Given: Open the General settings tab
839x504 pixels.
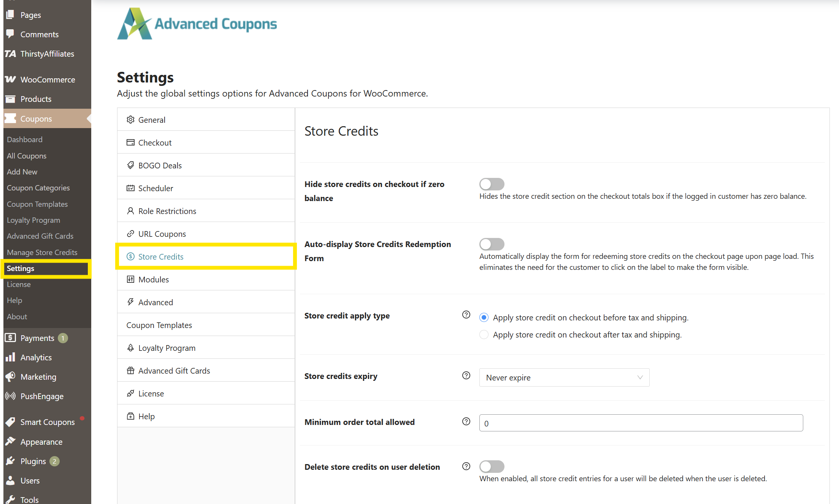Looking at the screenshot, I should [x=206, y=120].
